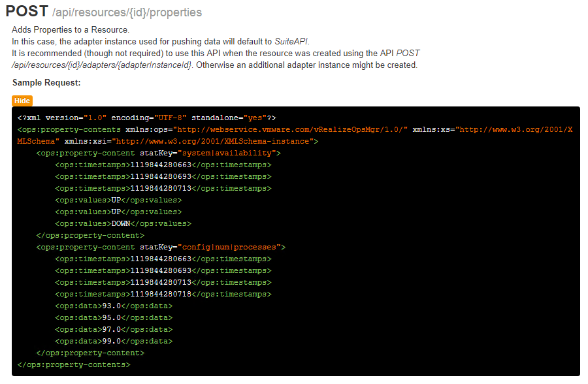Click the ops:data value 97.0
Image resolution: width=588 pixels, height=384 pixels.
pyautogui.click(x=110, y=329)
